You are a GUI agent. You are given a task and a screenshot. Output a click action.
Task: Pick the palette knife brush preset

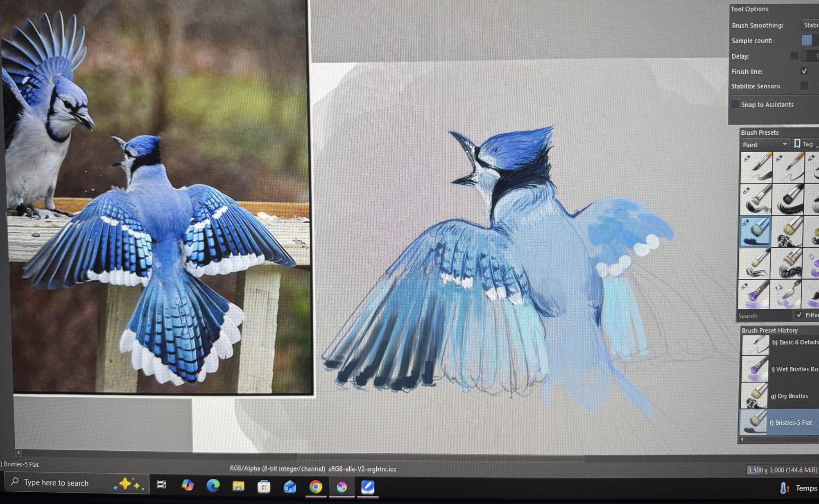(x=787, y=294)
